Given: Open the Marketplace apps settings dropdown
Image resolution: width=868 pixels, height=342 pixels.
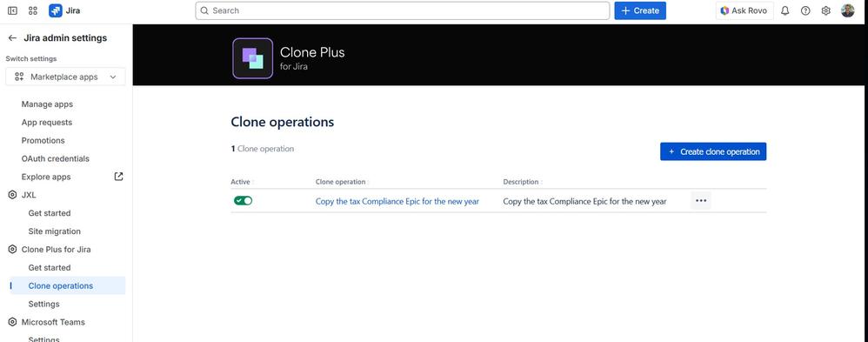Looking at the screenshot, I should tap(65, 77).
